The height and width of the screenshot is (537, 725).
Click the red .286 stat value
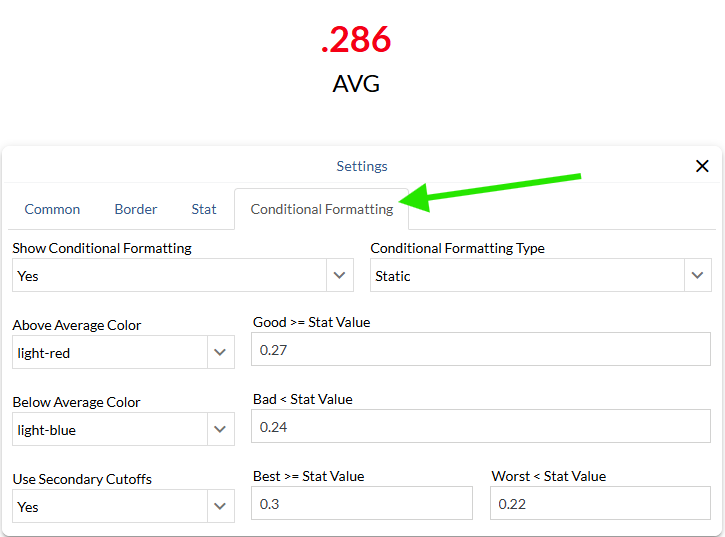click(356, 40)
